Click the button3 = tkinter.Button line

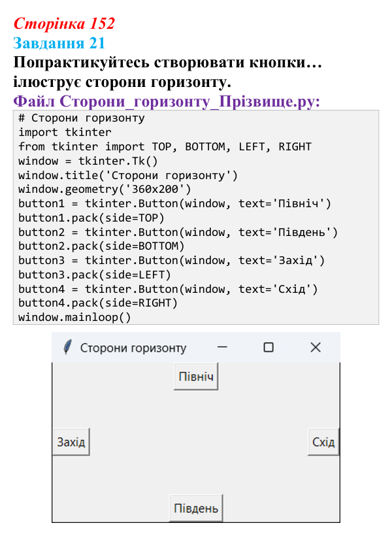[172, 261]
